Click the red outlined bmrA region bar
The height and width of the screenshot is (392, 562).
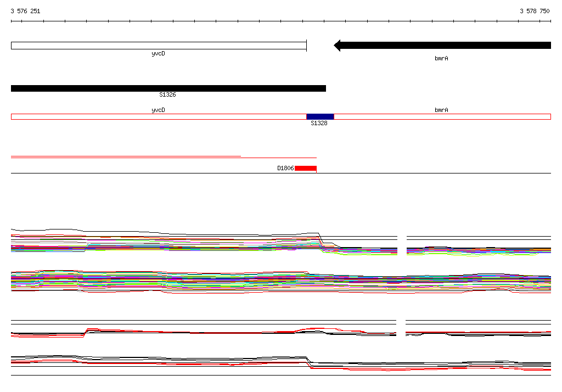click(x=442, y=116)
